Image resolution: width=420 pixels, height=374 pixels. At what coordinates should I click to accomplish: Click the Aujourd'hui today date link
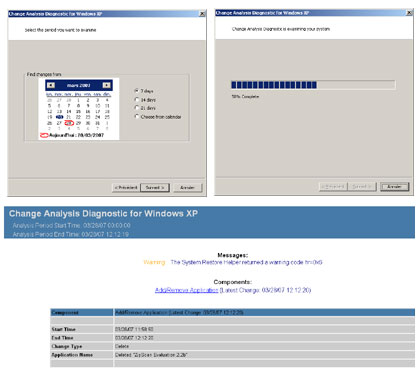[x=72, y=135]
